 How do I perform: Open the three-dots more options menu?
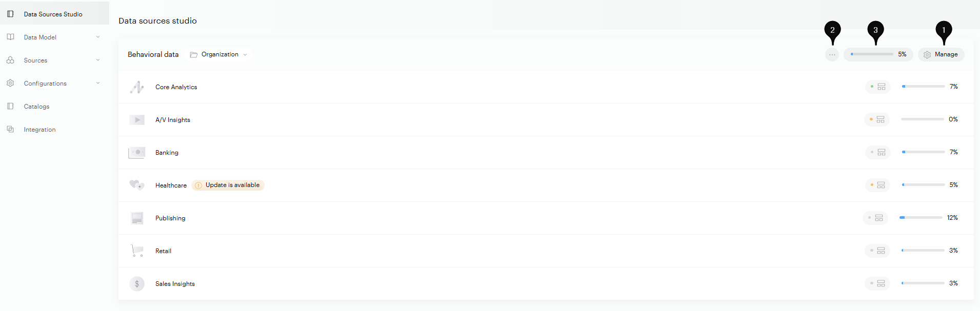click(x=832, y=54)
